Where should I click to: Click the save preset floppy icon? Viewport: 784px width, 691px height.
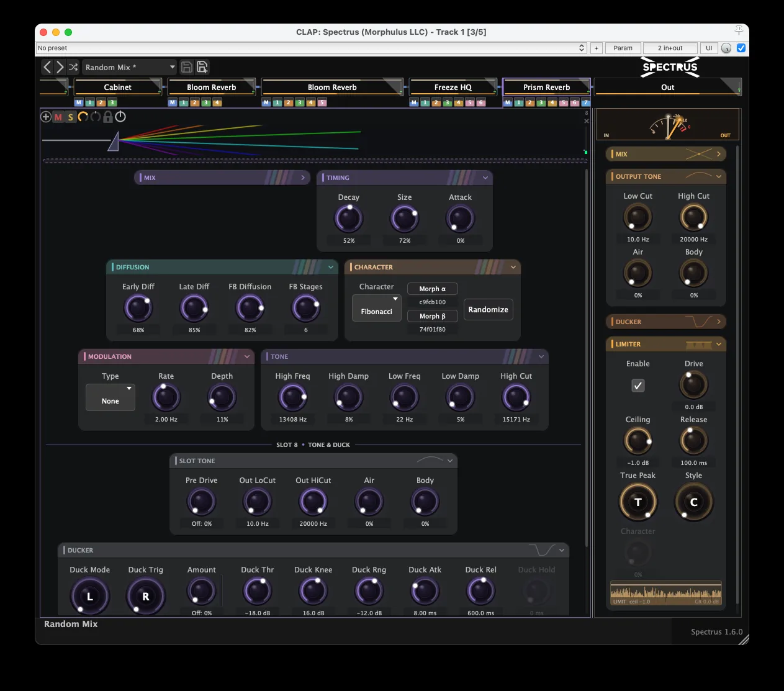186,67
